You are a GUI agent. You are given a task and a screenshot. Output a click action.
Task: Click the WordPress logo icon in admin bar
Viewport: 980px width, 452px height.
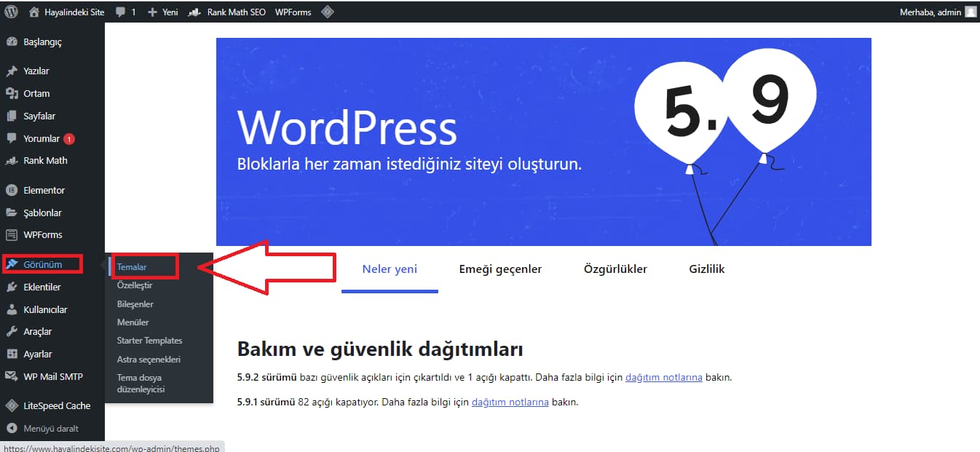(x=12, y=12)
